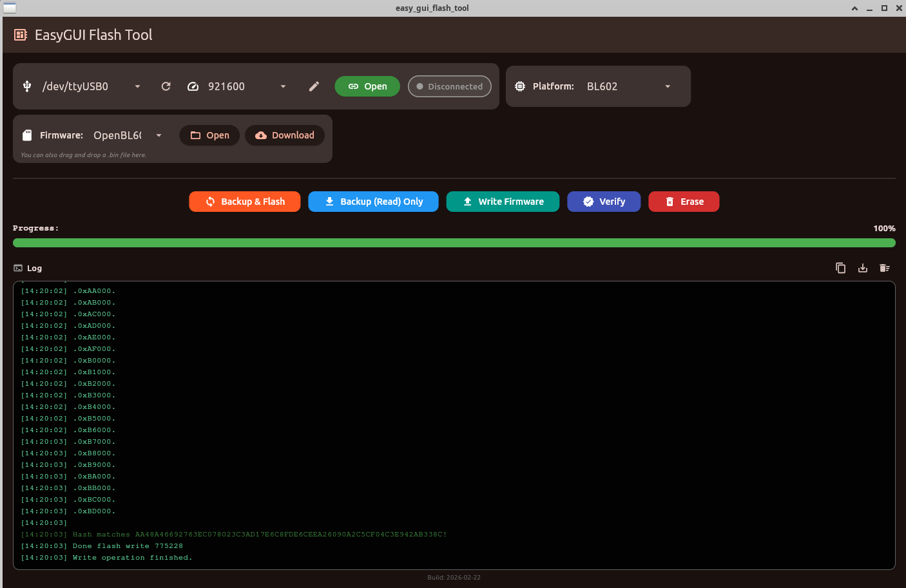Viewport: 906px width, 588px height.
Task: Open the serial port connection
Action: coord(367,86)
